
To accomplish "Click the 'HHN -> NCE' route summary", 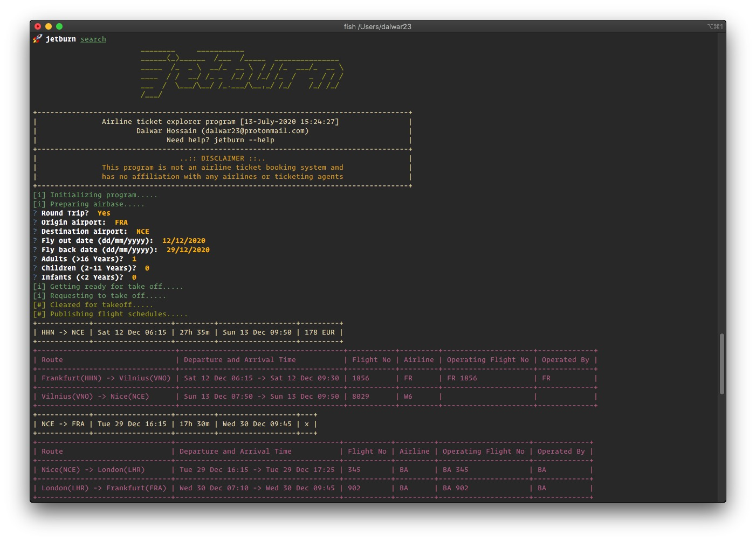I will 63,332.
